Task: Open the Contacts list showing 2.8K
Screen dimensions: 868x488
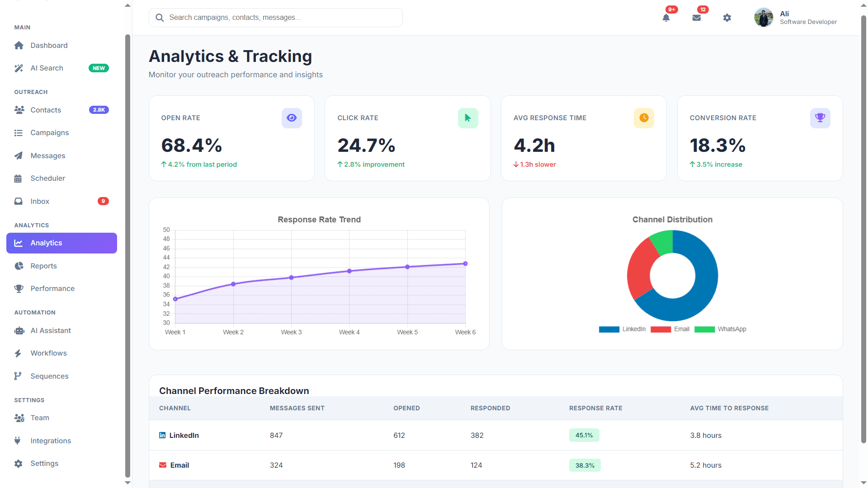Action: 46,110
